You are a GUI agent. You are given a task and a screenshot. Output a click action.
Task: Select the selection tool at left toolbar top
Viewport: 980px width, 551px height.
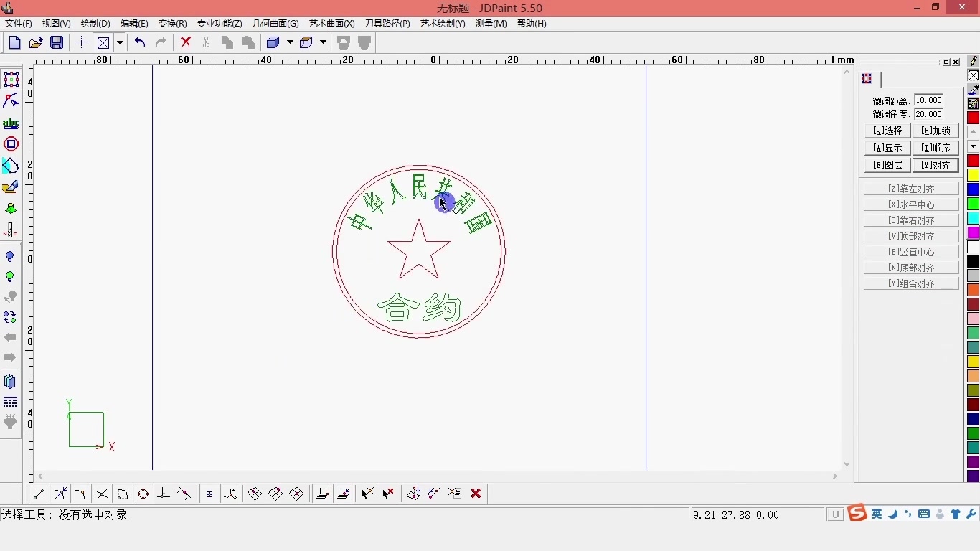click(x=11, y=80)
